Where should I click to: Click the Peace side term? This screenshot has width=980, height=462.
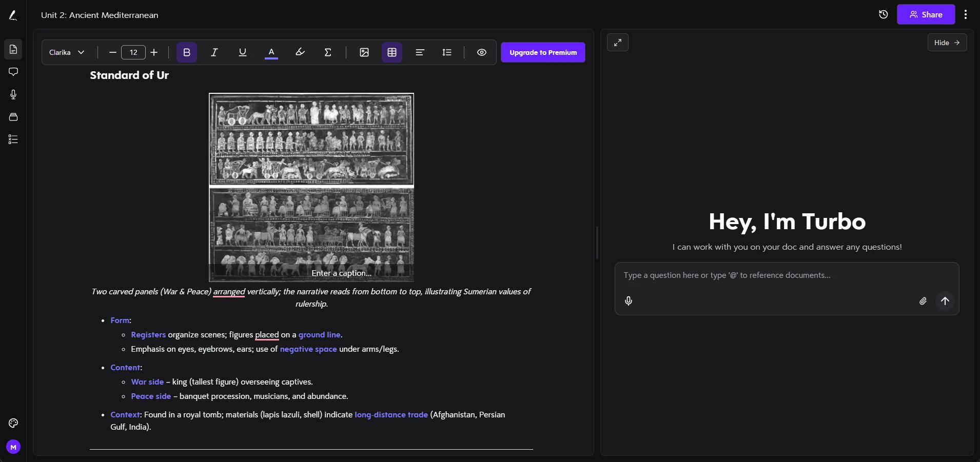tap(151, 396)
